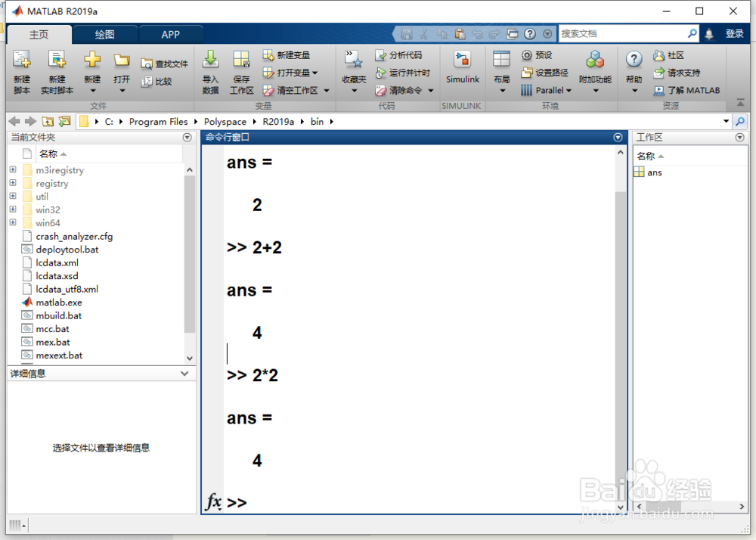The height and width of the screenshot is (540, 756).
Task: Switch to the Plots (绘图) tab
Action: 104,35
